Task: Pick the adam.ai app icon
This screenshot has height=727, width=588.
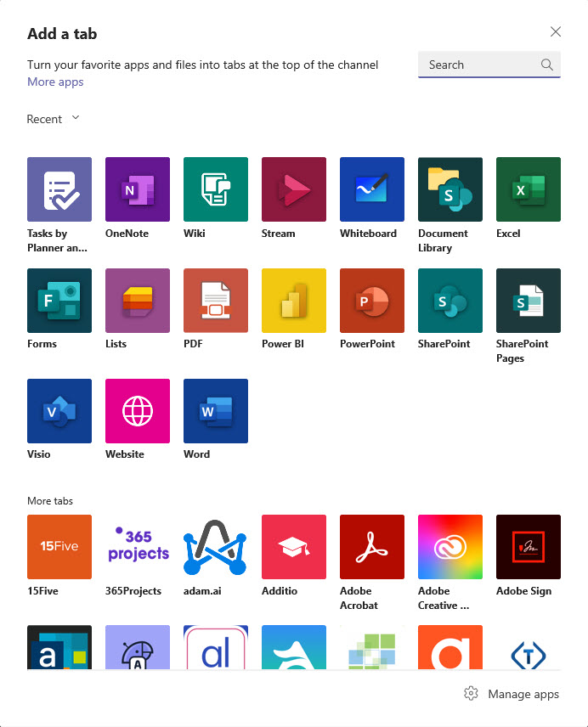Action: click(x=216, y=547)
